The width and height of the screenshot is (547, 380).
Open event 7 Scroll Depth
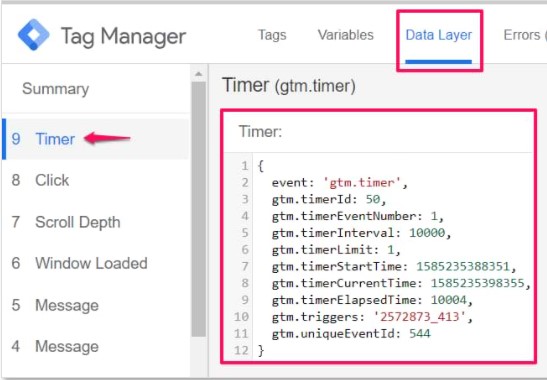96,222
